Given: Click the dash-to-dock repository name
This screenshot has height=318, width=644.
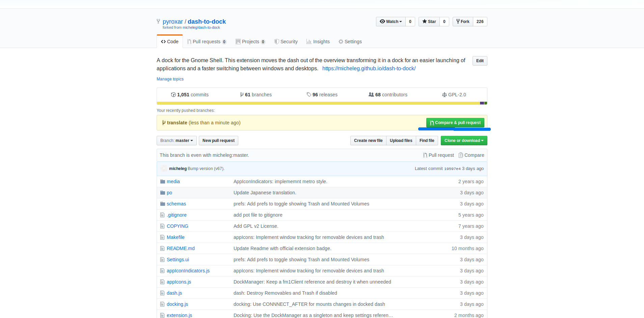Looking at the screenshot, I should pyautogui.click(x=207, y=22).
